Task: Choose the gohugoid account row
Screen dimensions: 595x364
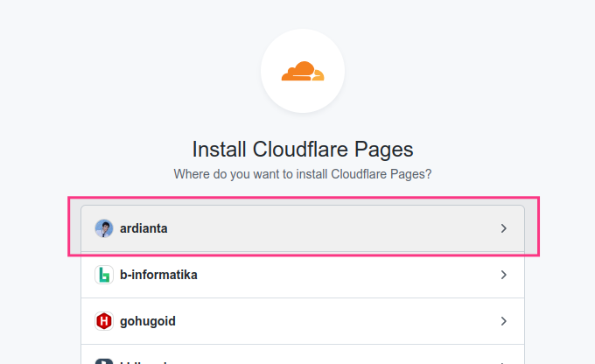Action: click(302, 321)
